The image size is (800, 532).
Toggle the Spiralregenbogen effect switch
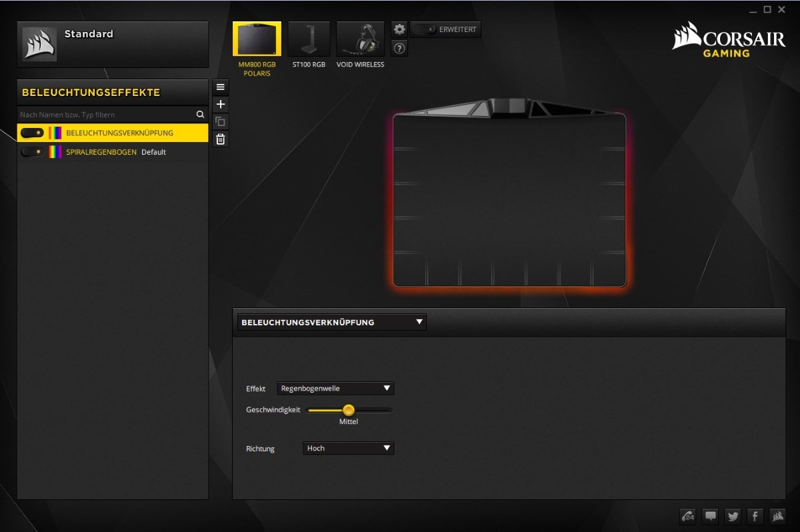tap(32, 152)
